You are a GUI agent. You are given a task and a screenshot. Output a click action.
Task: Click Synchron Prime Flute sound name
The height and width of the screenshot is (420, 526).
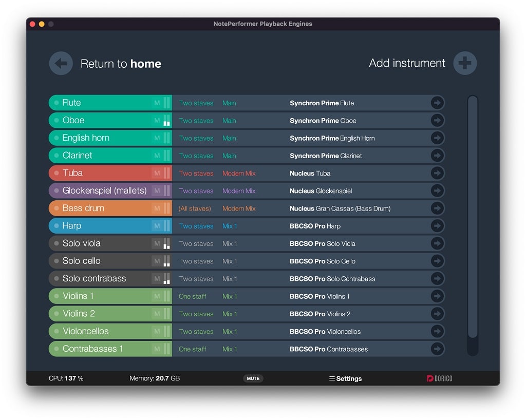pos(322,103)
